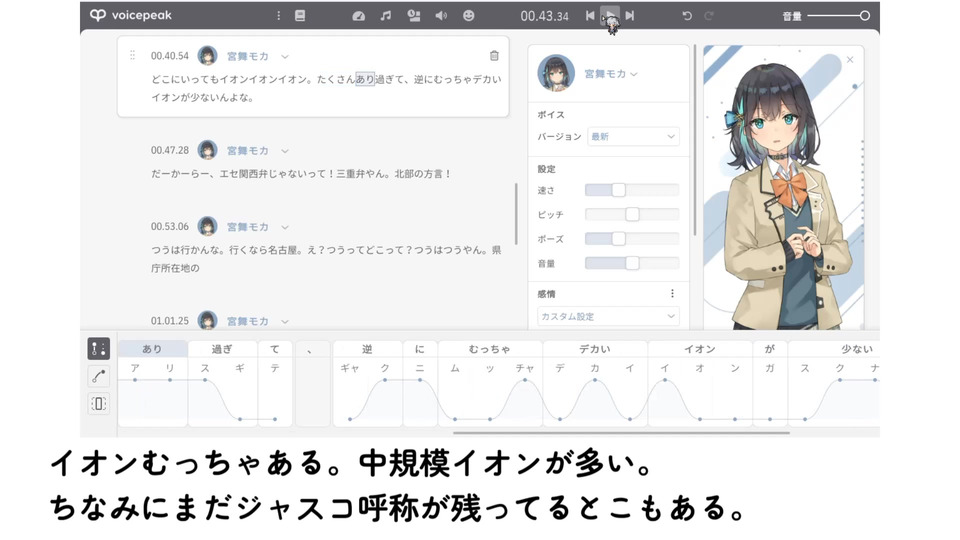Open the narrator settings icon
Screen dimensions: 960x540
[x=414, y=16]
